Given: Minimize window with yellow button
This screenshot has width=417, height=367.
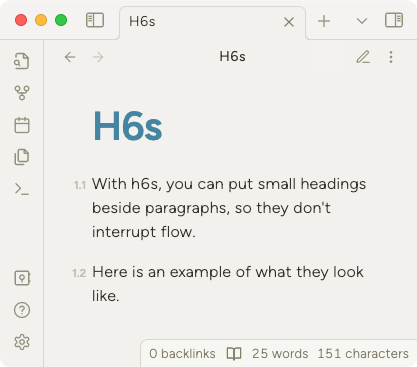Looking at the screenshot, I should (41, 20).
